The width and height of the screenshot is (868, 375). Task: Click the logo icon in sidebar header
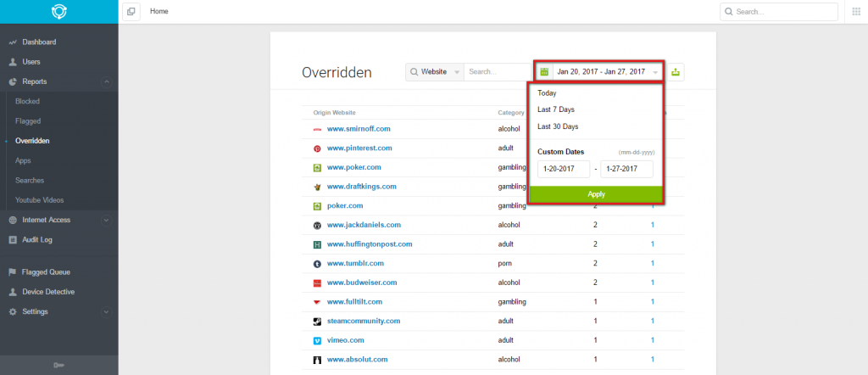(x=58, y=12)
